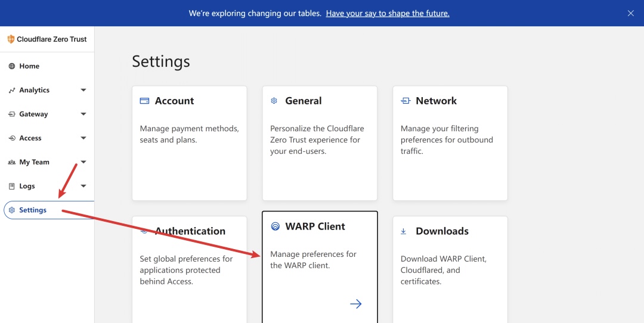Click the arrow icon on WARP Client card
The height and width of the screenshot is (323, 644).
[x=355, y=304]
